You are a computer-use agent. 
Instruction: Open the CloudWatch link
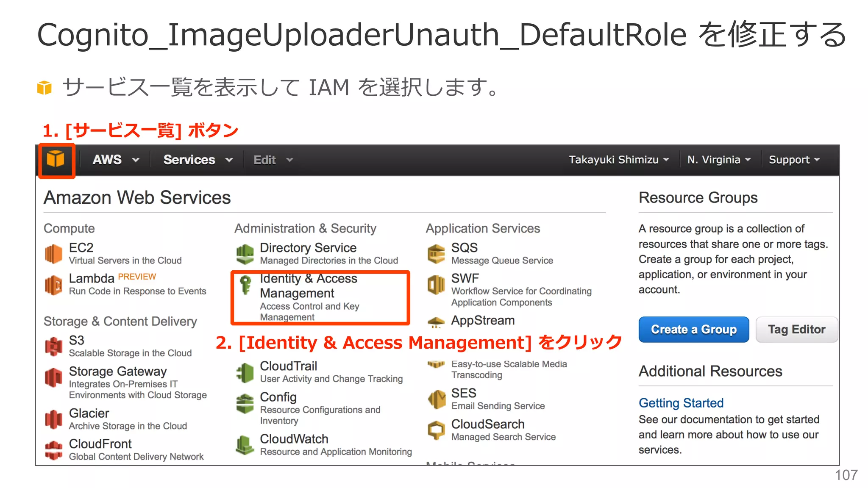coord(294,439)
